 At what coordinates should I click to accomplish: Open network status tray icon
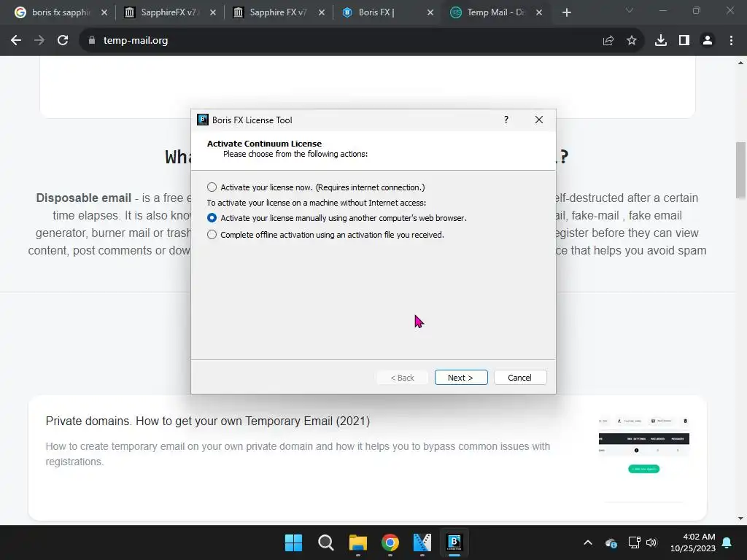tap(634, 542)
